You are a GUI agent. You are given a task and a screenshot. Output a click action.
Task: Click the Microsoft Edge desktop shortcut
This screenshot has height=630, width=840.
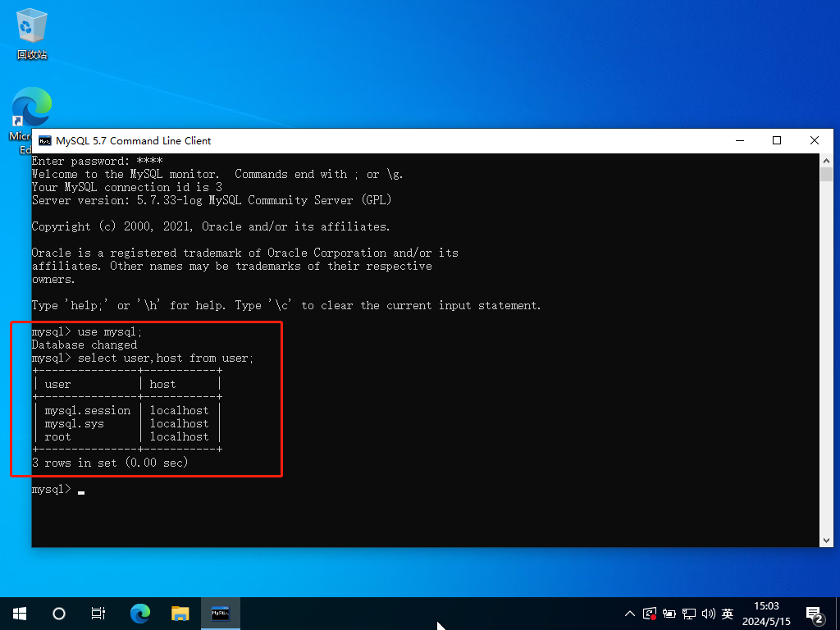[32, 111]
